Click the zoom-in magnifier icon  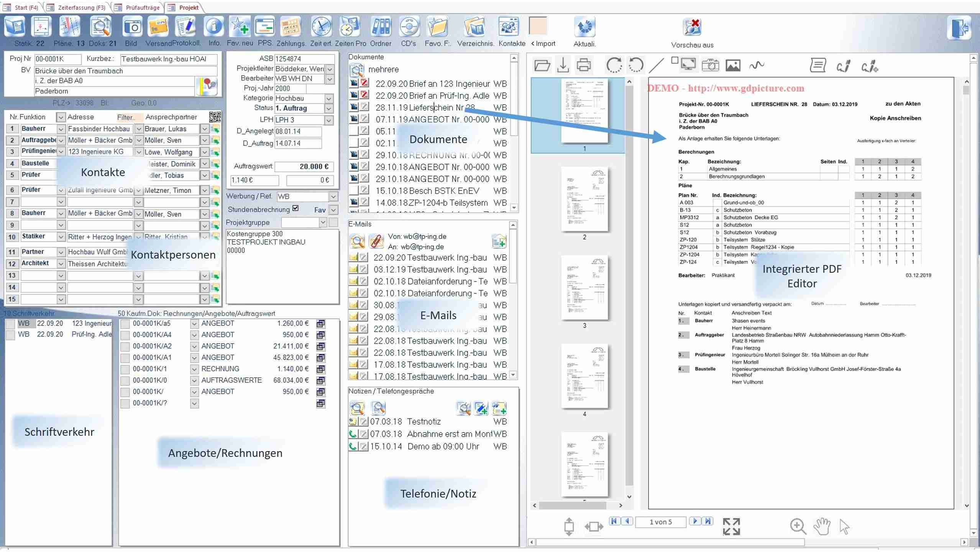(798, 526)
